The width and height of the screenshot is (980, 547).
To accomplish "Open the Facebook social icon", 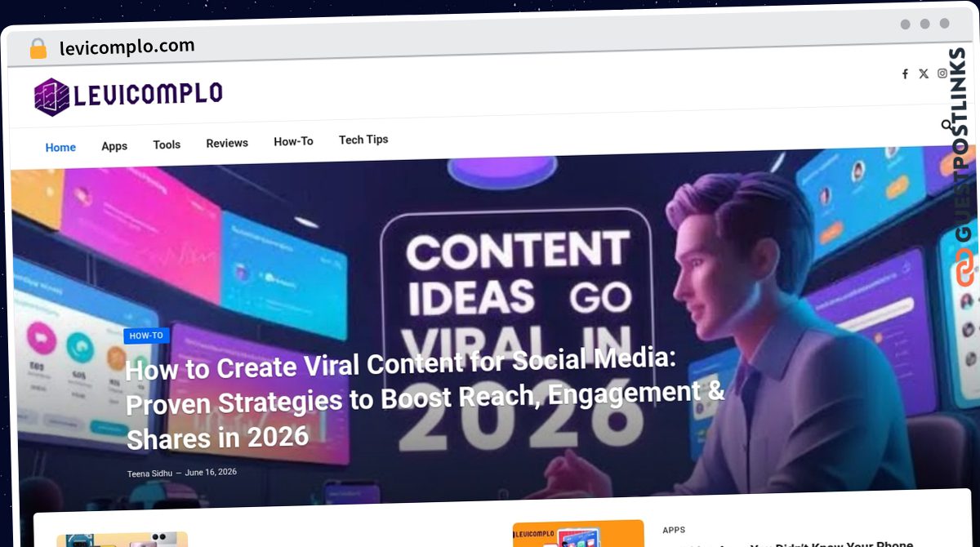I will coord(905,74).
